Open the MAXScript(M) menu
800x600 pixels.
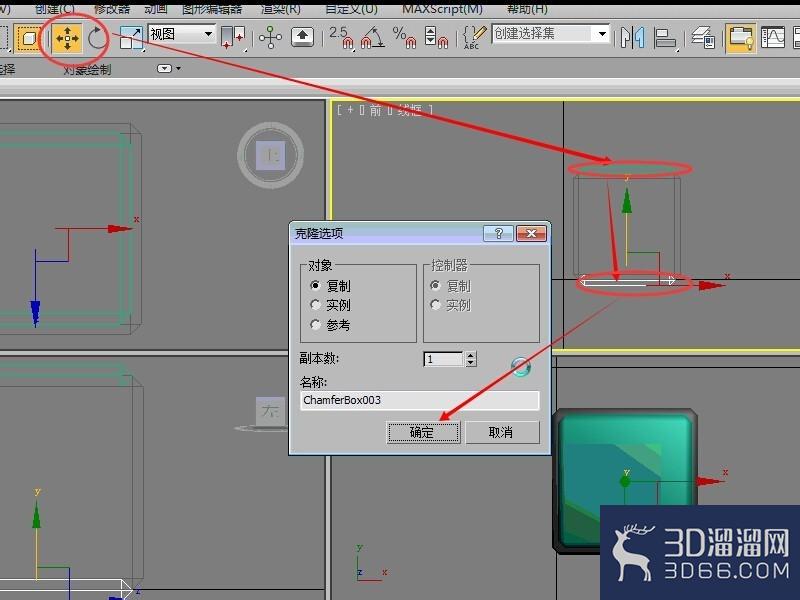442,9
